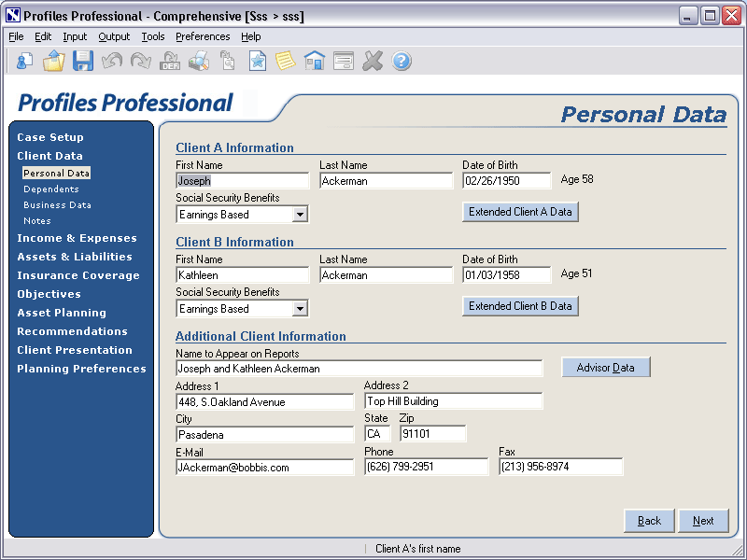
Task: Click the DEF restore defaults icon
Action: (170, 61)
